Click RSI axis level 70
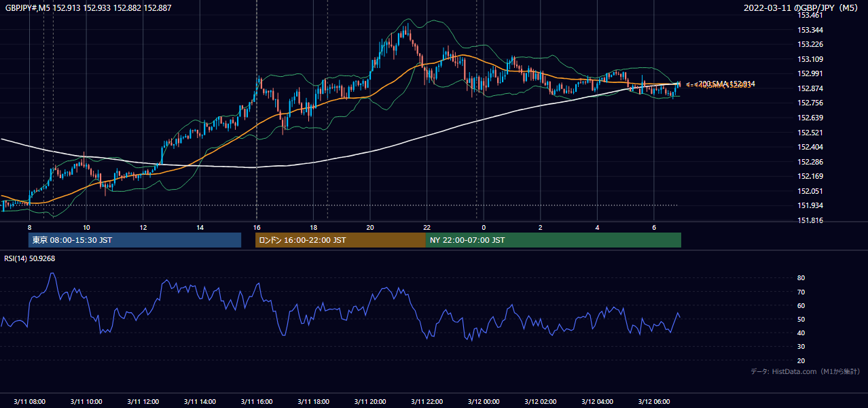 (801, 292)
